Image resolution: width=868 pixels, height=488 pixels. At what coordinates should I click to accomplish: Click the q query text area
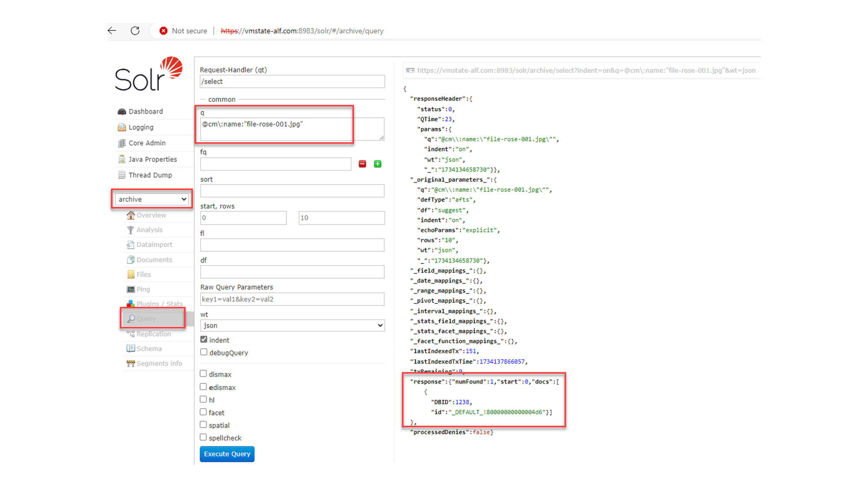pos(293,129)
